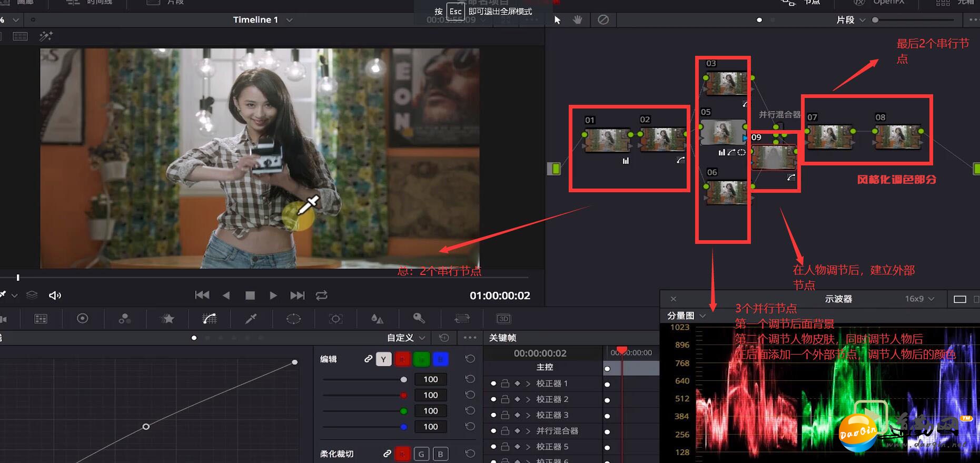Viewport: 980px width, 463px height.
Task: Toggle the B button in 柔化裁切
Action: click(440, 454)
